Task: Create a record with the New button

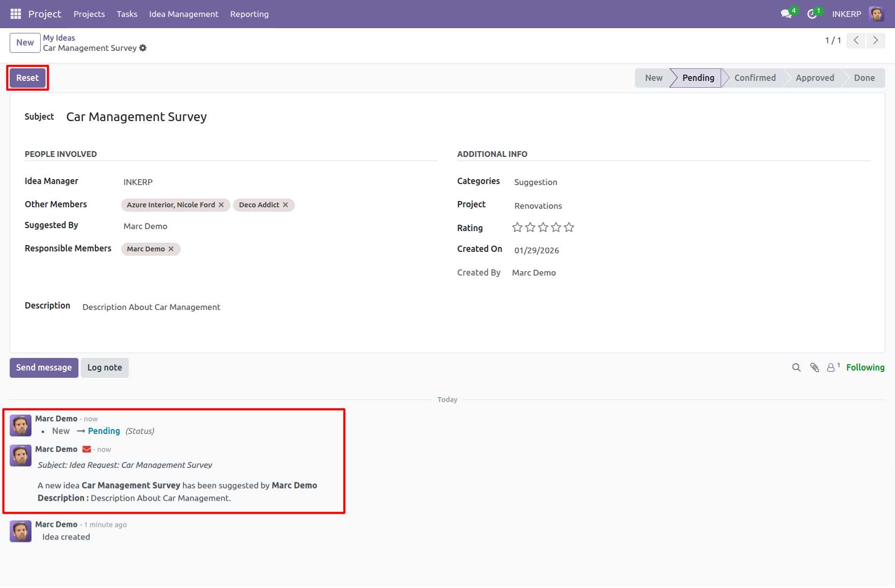Action: click(x=25, y=43)
